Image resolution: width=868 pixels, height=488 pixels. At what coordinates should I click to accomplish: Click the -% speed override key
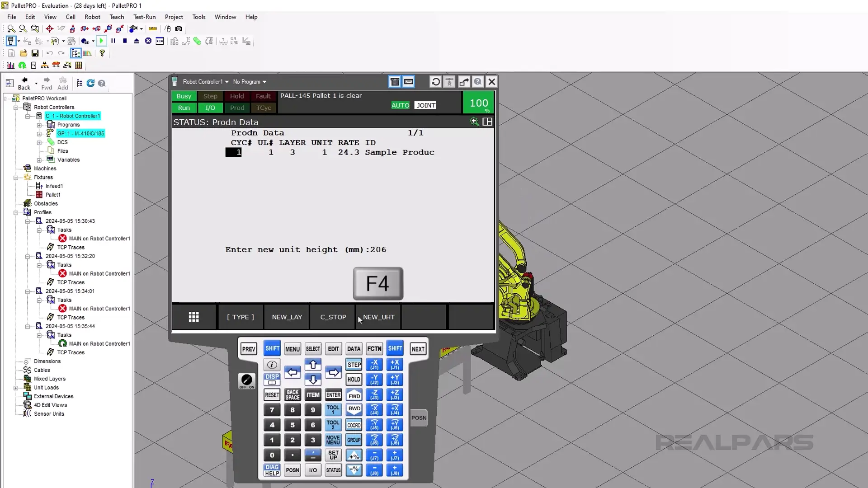pyautogui.click(x=354, y=470)
